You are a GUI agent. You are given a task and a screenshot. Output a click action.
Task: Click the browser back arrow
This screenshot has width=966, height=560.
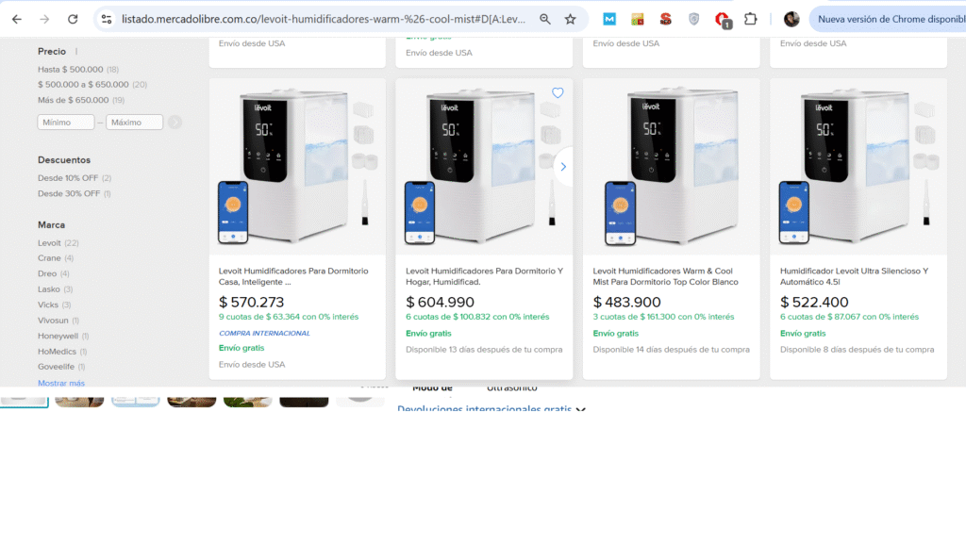coord(17,19)
